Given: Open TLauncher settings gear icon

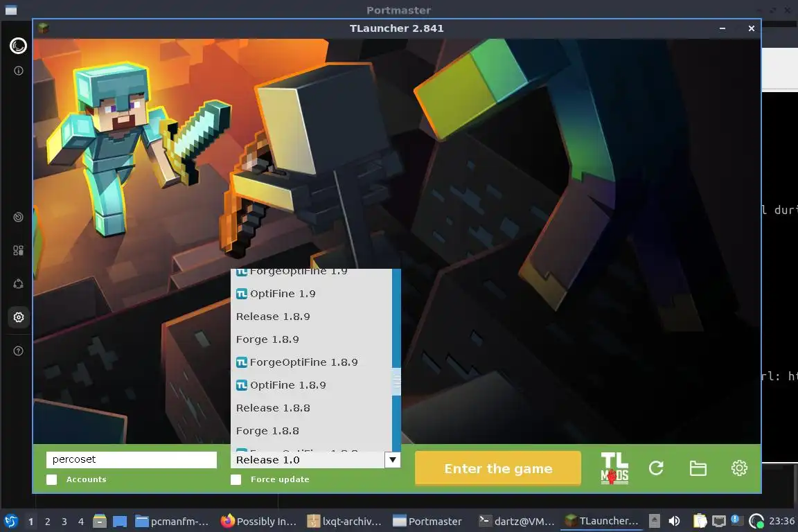Looking at the screenshot, I should (x=739, y=468).
